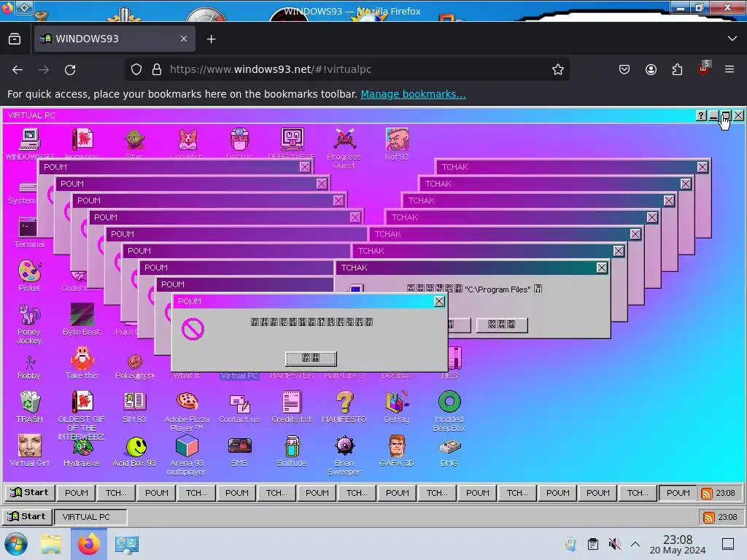This screenshot has width=747, height=560.
Task: Launch the GAFA 3D icon
Action: (397, 451)
